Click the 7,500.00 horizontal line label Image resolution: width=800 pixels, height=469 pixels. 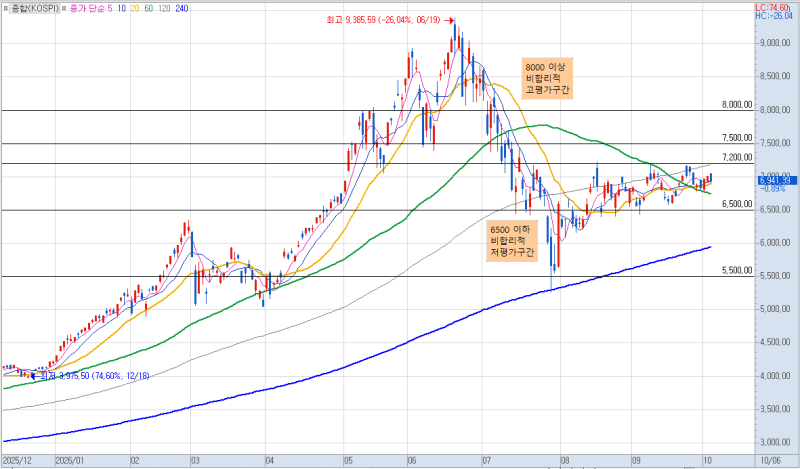(737, 138)
